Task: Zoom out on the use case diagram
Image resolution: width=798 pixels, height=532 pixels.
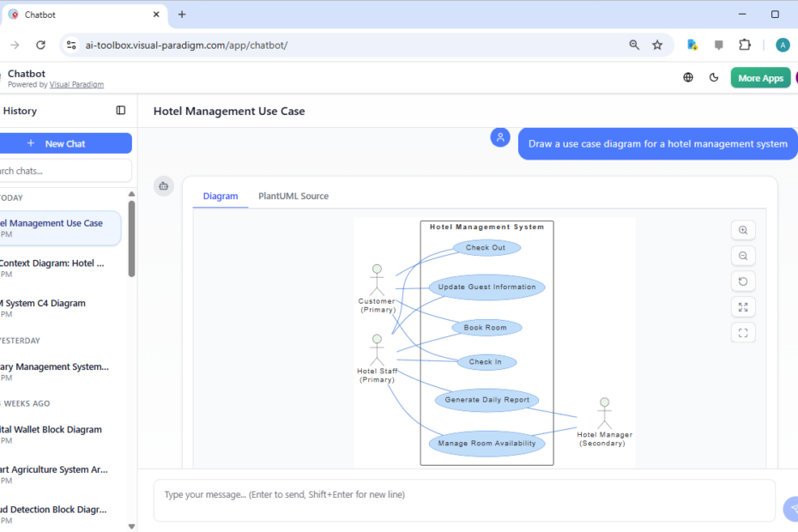Action: point(742,255)
